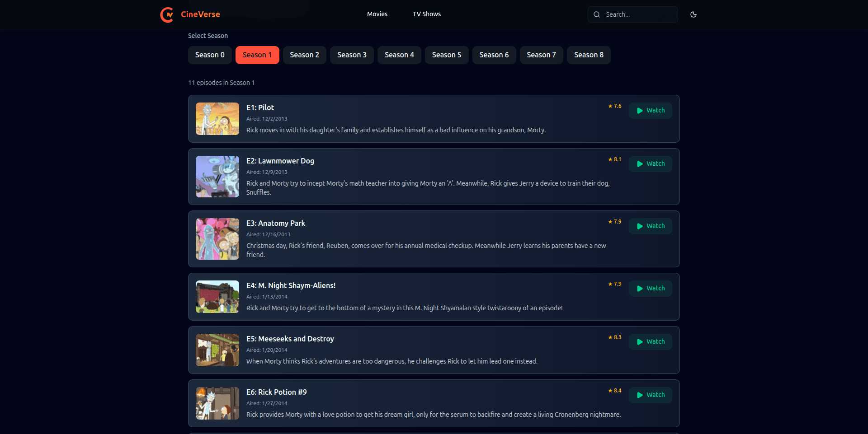Open the Movies menu

coord(377,14)
